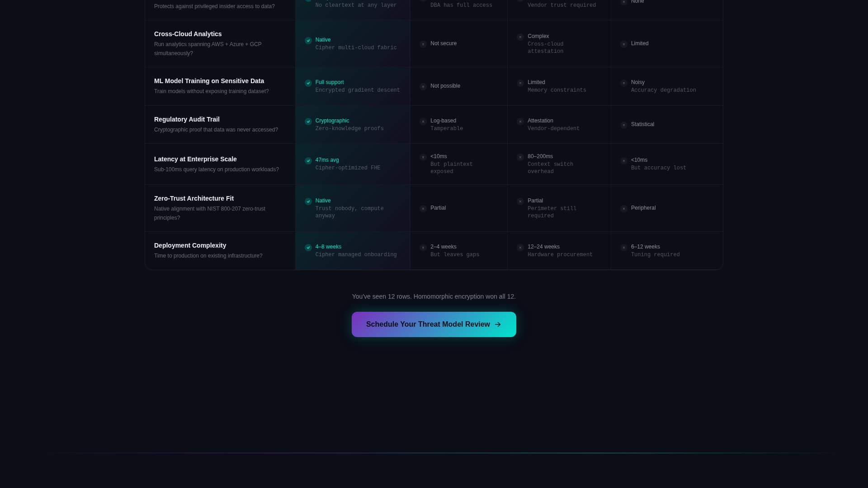Select the x icon beside Not possible
Screen dimensions: 868x488
(423, 87)
